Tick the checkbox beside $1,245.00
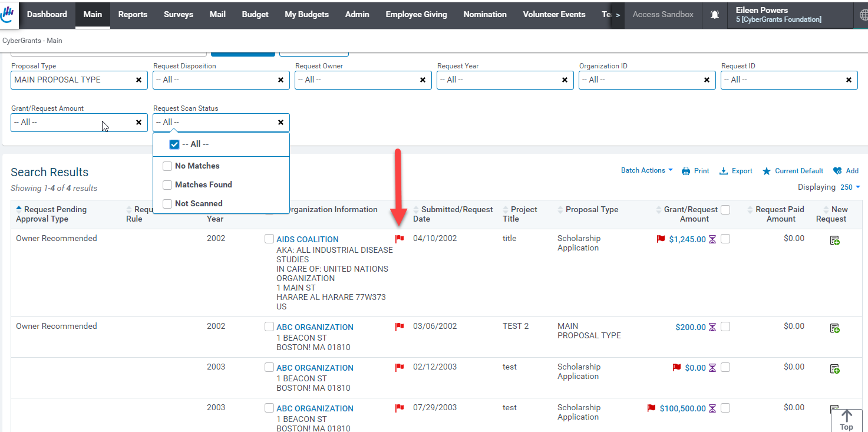Image resolution: width=868 pixels, height=432 pixels. 725,239
